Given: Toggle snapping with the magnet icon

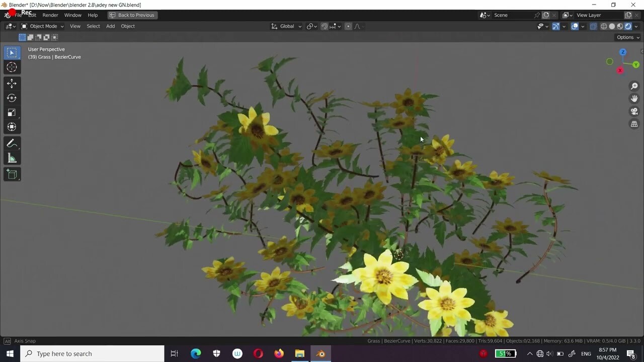Looking at the screenshot, I should pyautogui.click(x=325, y=26).
